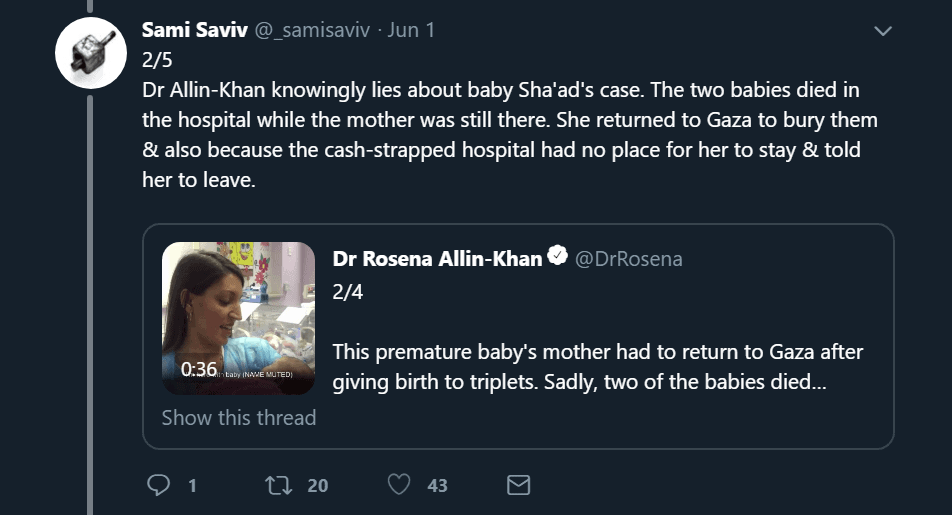Open the @DrRosena handle
The width and height of the screenshot is (952, 515).
(629, 258)
